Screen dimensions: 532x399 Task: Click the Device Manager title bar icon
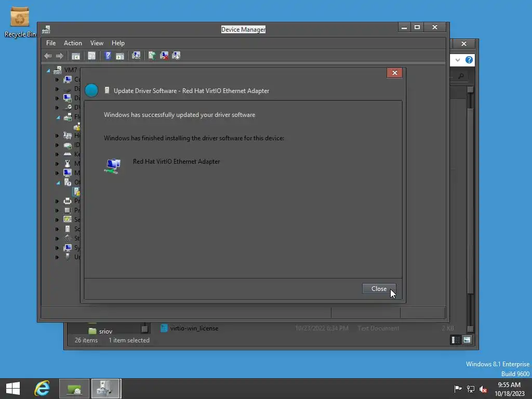click(46, 30)
